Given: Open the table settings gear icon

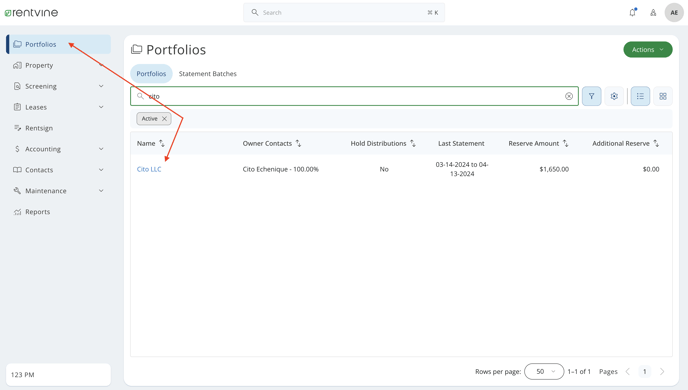Looking at the screenshot, I should coord(614,96).
